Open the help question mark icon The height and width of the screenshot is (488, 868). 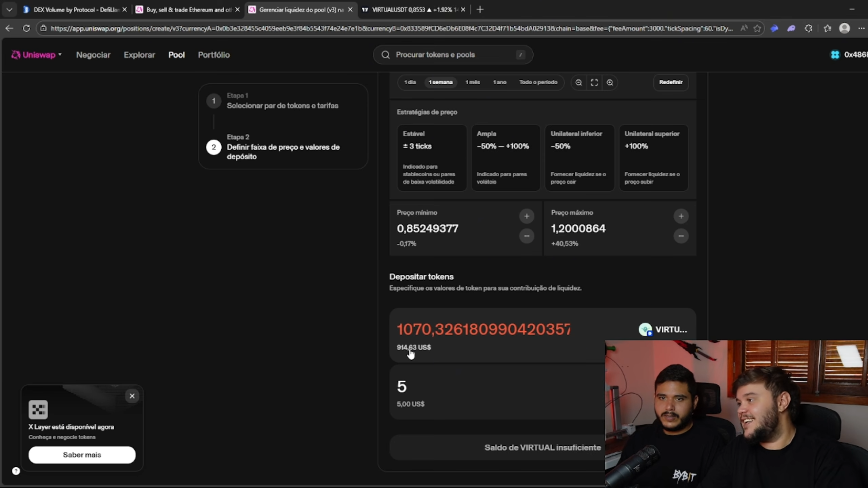(16, 471)
